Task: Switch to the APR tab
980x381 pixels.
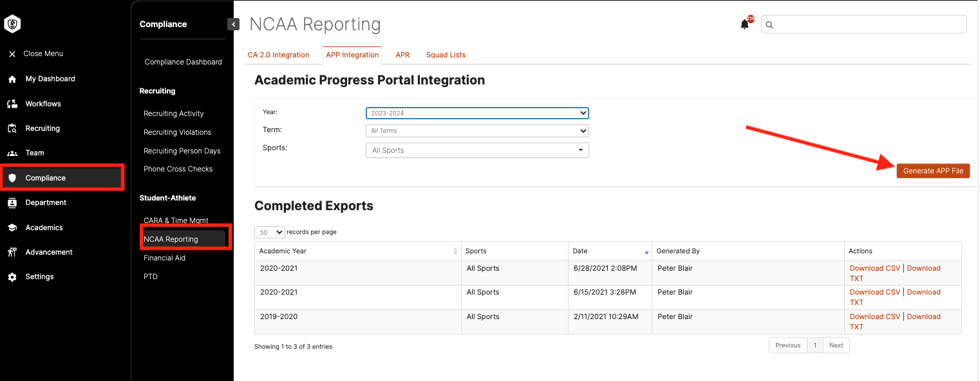Action: (402, 55)
